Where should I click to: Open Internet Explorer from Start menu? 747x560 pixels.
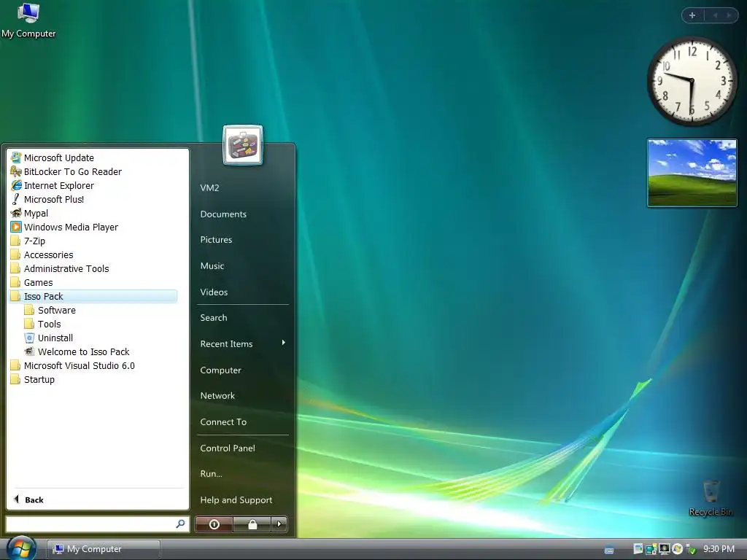tap(52, 185)
